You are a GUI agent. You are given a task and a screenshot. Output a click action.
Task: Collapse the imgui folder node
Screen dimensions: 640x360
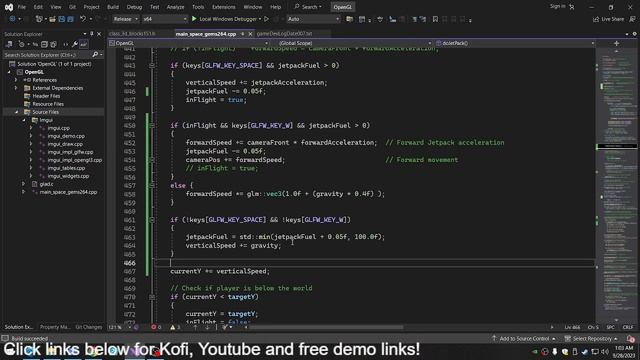24,120
